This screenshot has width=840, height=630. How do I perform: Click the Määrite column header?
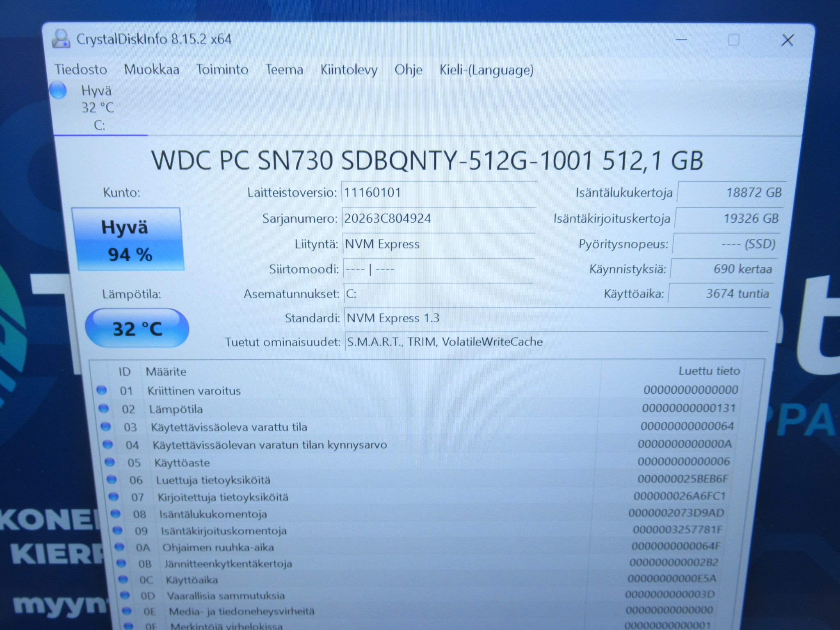pyautogui.click(x=166, y=372)
